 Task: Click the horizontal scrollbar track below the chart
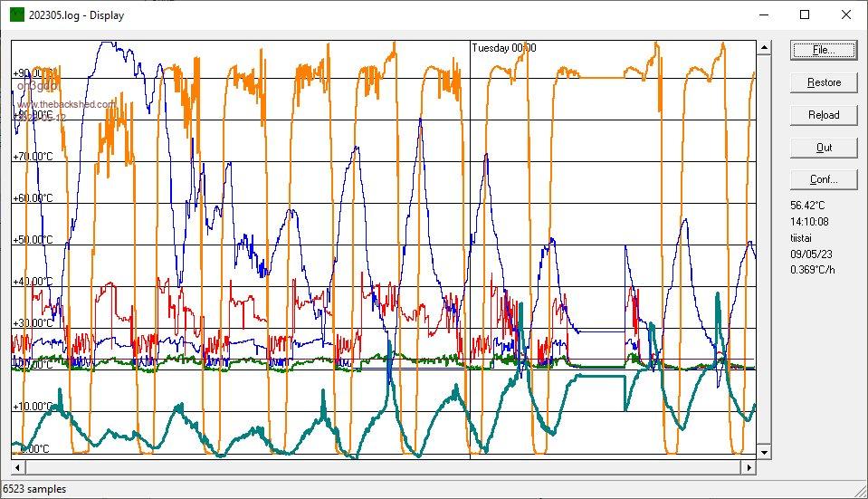pos(380,467)
